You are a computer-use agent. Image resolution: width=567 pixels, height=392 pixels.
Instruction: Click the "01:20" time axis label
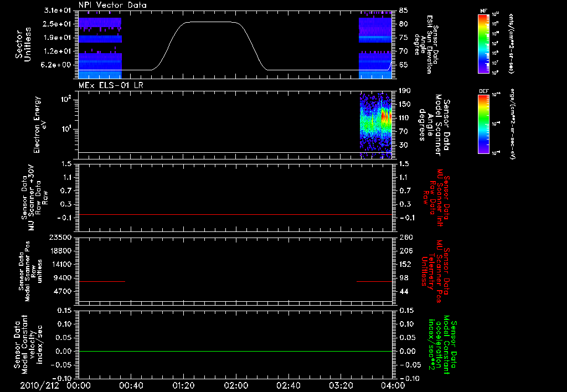(x=183, y=385)
